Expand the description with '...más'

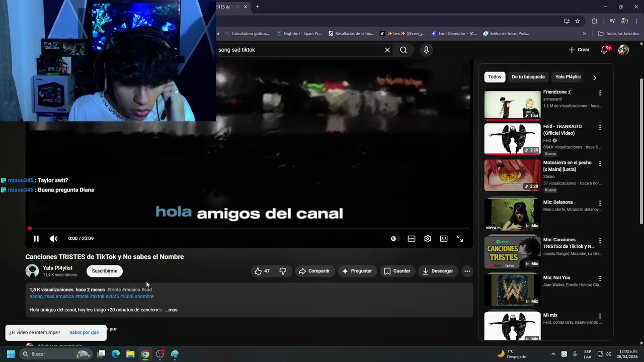171,310
